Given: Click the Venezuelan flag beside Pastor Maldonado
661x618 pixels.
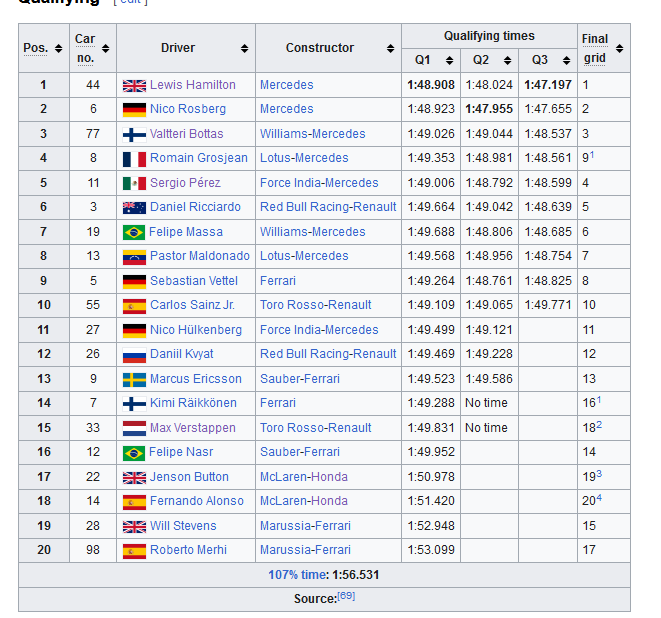Looking at the screenshot, I should 134,257.
